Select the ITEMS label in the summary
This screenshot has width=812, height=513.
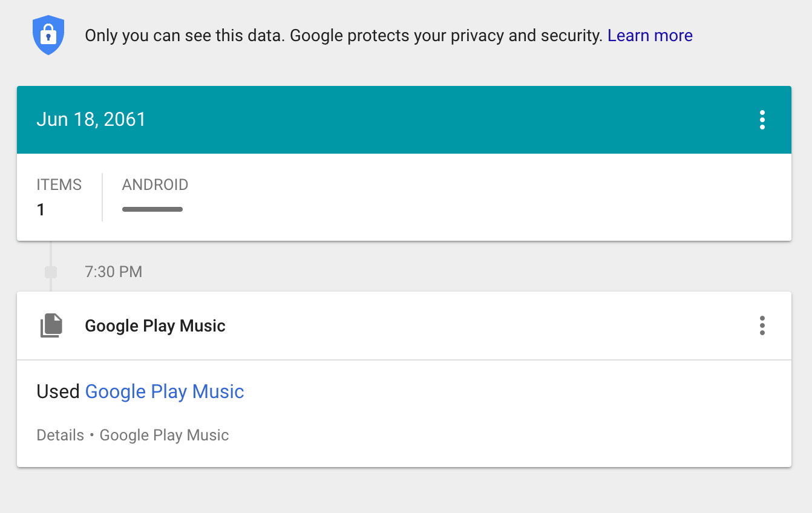click(x=59, y=185)
